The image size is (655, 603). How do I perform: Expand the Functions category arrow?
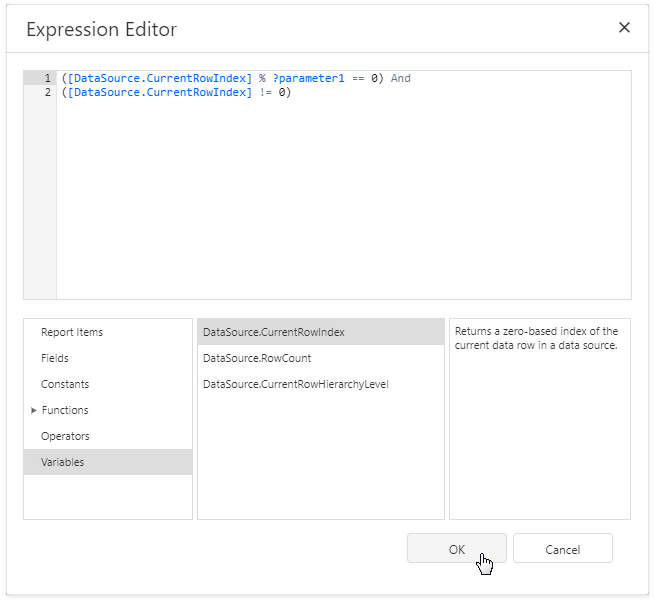tap(34, 410)
